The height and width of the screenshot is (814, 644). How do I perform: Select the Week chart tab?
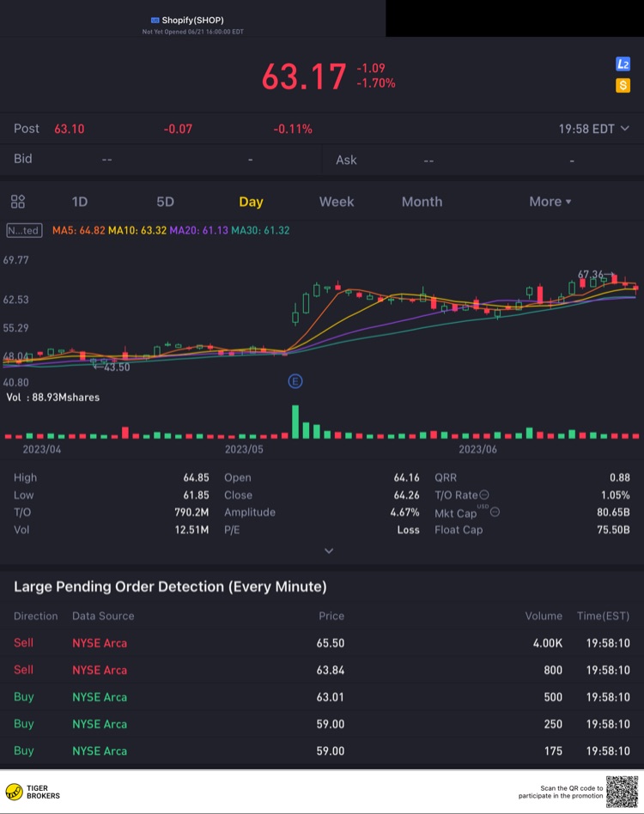click(x=337, y=202)
